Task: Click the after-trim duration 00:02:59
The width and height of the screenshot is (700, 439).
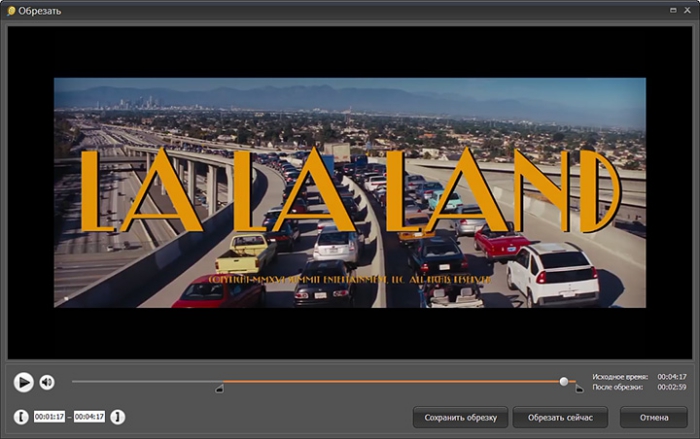Action: click(672, 387)
